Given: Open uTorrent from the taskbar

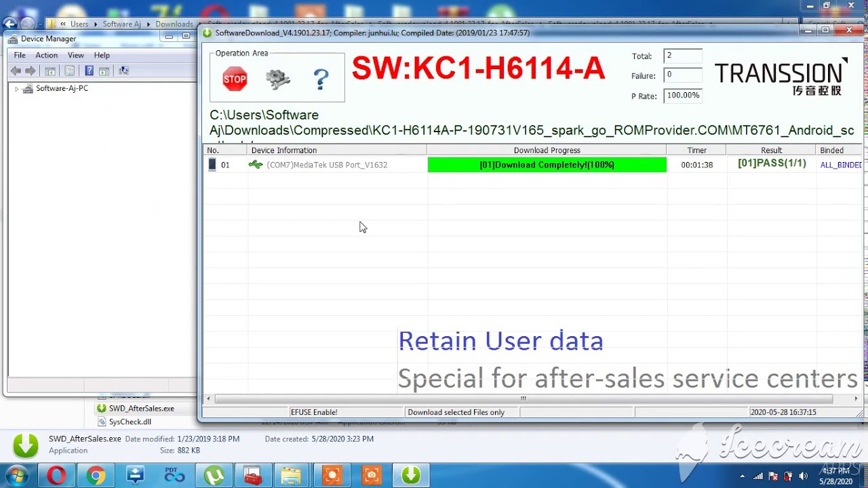Looking at the screenshot, I should point(214,476).
